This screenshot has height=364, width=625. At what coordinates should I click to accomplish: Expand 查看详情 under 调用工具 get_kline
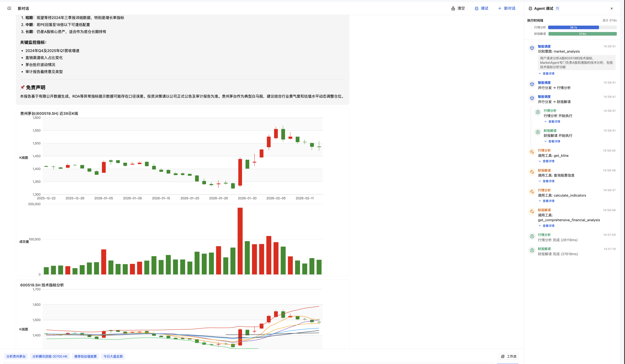pos(546,161)
